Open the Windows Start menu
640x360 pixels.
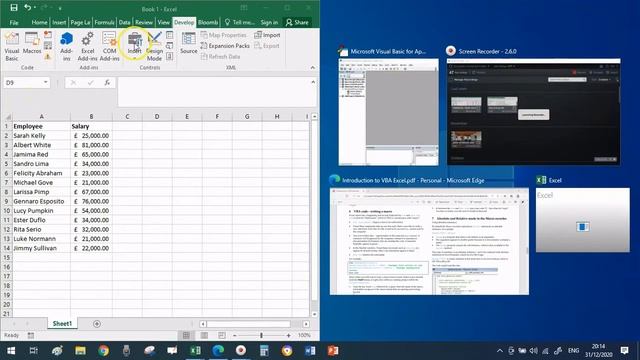[11, 351]
